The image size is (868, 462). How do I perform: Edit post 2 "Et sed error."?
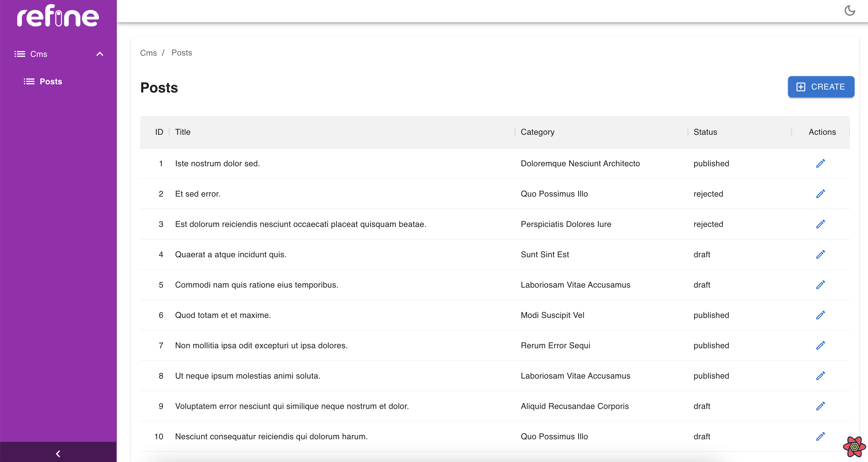point(820,194)
